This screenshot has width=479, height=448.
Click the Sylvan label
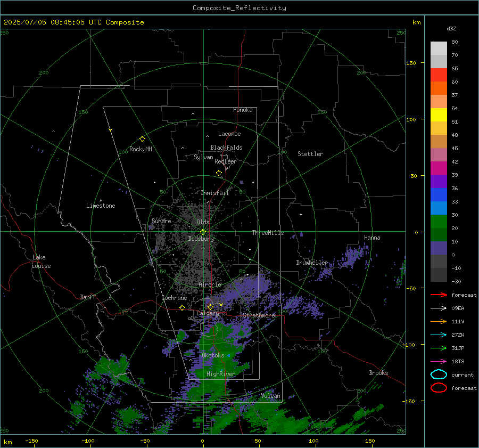click(203, 157)
